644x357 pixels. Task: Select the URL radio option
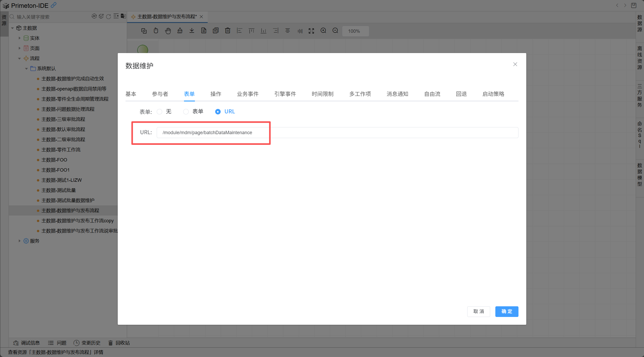tap(218, 112)
